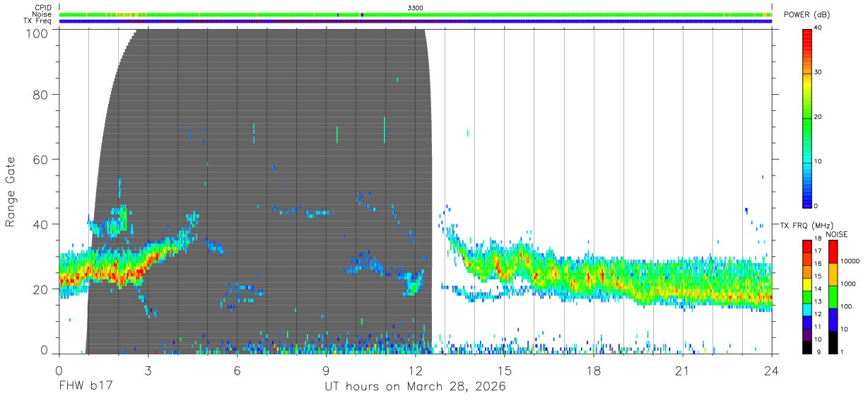Click the x-axis tick label '24'
This screenshot has height=401, width=868.
[x=771, y=371]
